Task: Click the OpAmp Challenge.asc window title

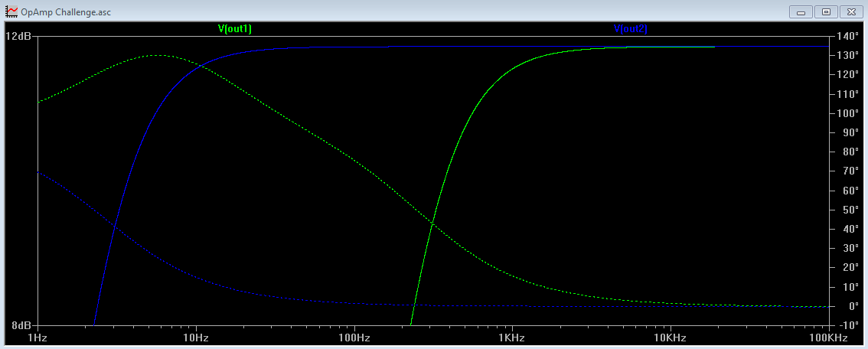Action: (66, 11)
